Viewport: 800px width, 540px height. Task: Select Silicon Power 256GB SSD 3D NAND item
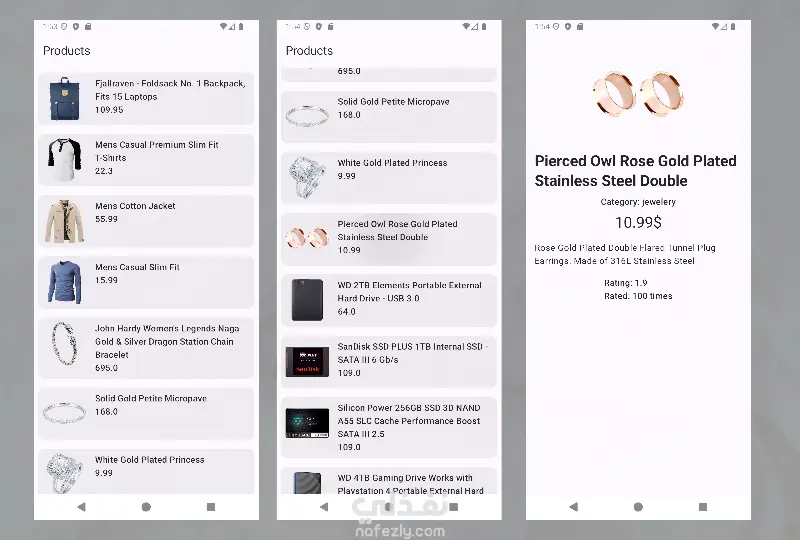[x=389, y=427]
